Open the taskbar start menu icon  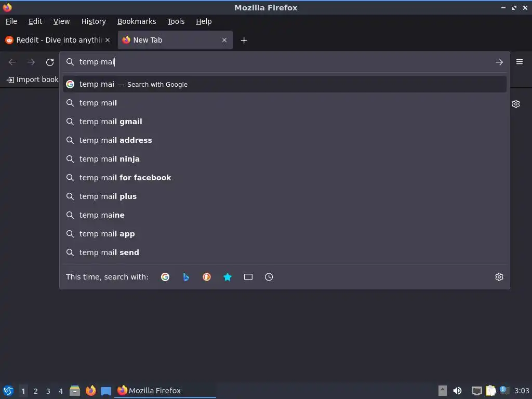pyautogui.click(x=8, y=391)
